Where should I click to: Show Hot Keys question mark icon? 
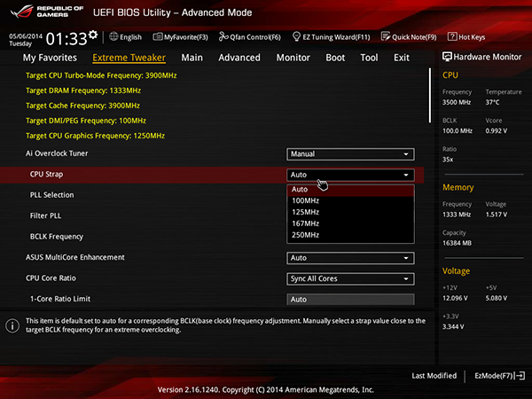coord(452,36)
